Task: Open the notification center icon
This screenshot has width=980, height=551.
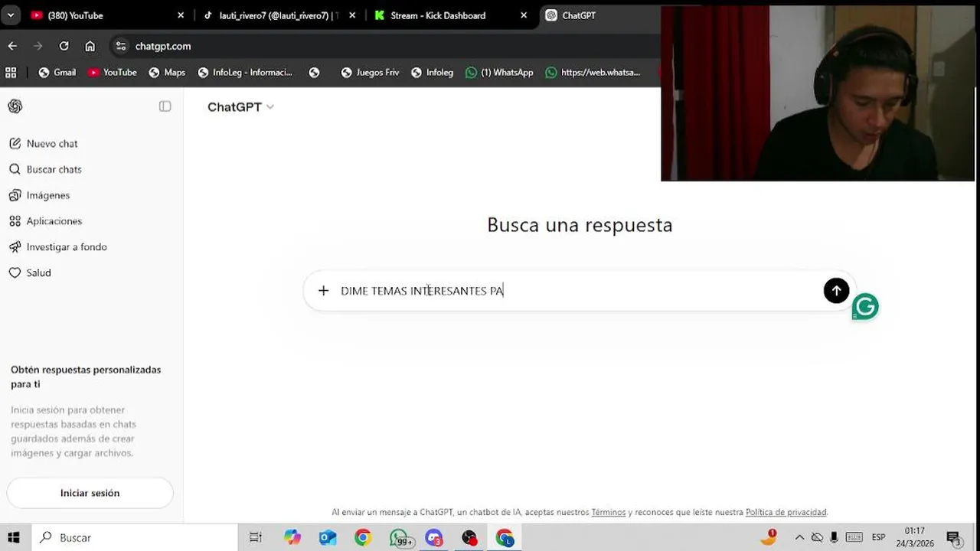Action: click(953, 537)
